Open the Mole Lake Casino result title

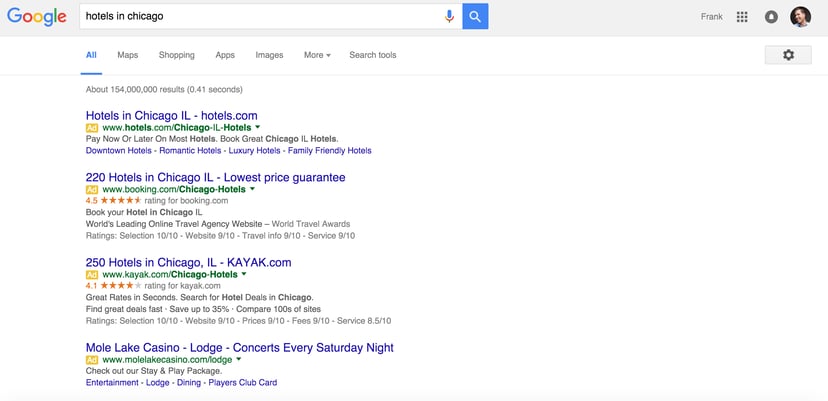(240, 348)
